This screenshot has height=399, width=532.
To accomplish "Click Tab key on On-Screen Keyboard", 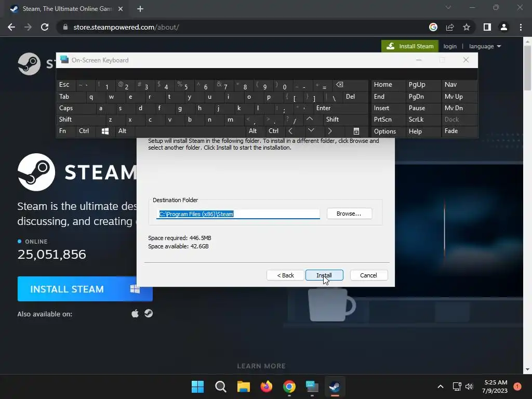I will pos(69,97).
